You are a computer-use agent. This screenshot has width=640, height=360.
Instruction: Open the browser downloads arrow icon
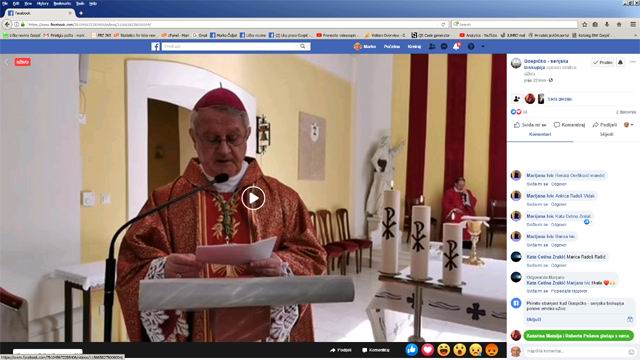607,24
